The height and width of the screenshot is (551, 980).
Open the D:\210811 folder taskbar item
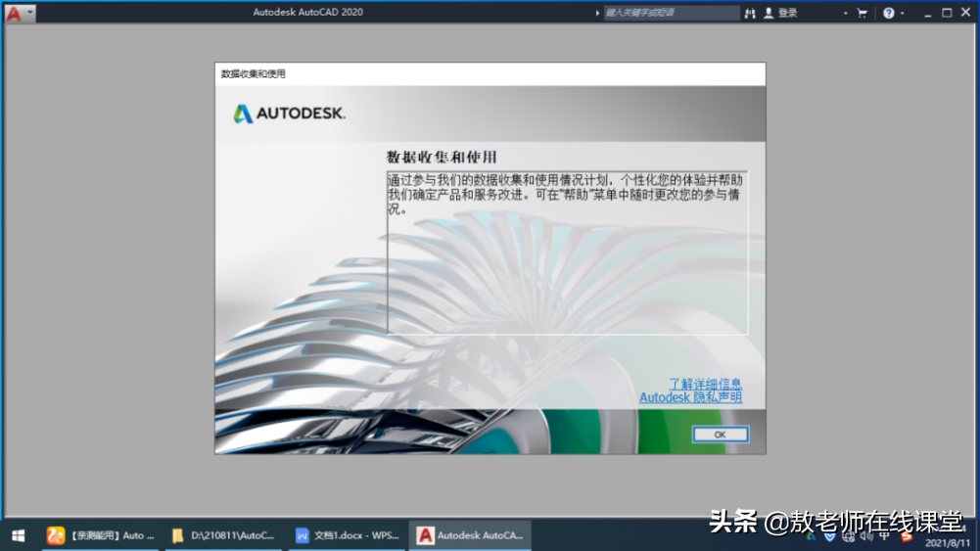pos(223,535)
